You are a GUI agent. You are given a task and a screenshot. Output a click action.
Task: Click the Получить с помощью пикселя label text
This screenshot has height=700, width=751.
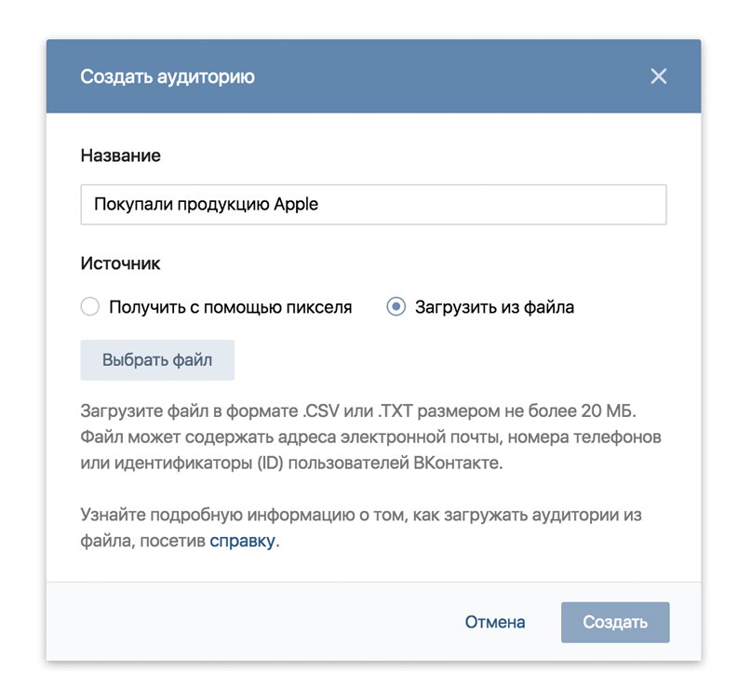(x=230, y=307)
